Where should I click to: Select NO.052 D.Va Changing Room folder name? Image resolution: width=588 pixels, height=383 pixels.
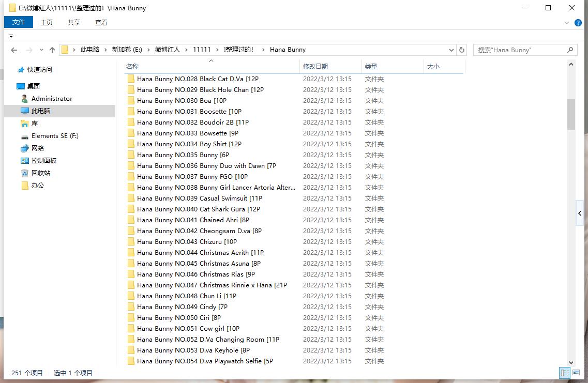[x=208, y=340]
